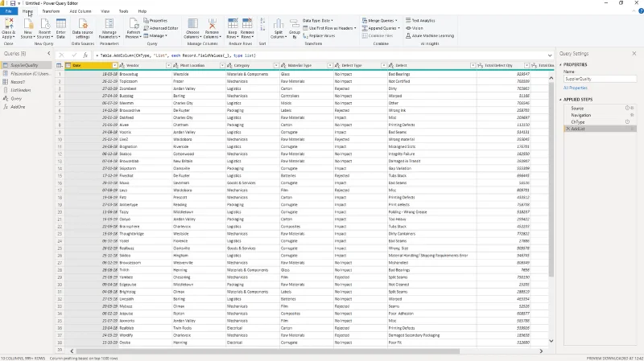Open Plant Location column filter dropdown
This screenshot has width=644, height=361.
(x=222, y=66)
